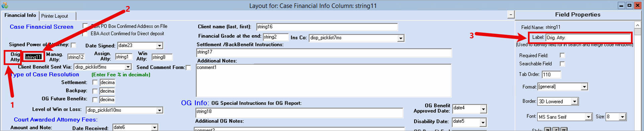Image resolution: width=644 pixels, height=131 pixels.
Task: Open the Font dropdown showing MS Sans Serif
Action: point(565,117)
